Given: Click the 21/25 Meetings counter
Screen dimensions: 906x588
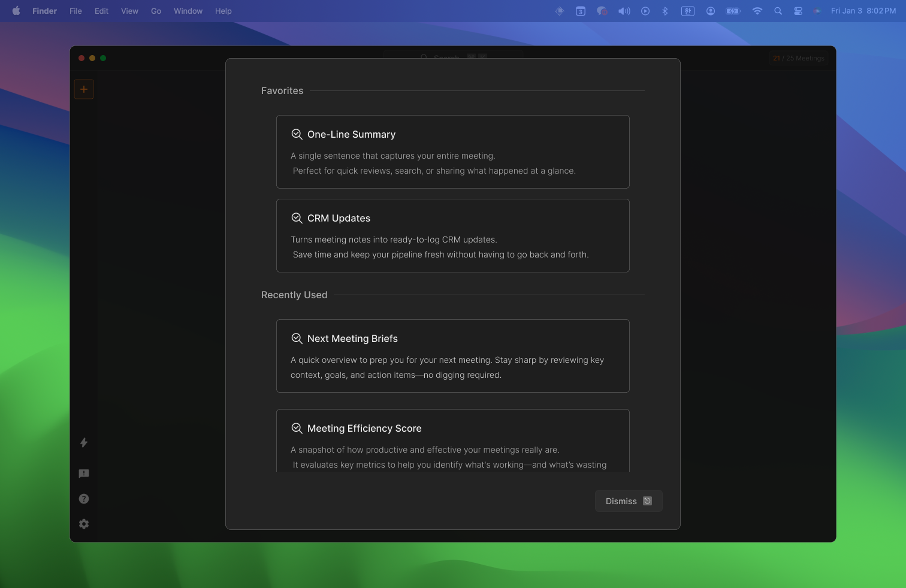Looking at the screenshot, I should point(798,58).
